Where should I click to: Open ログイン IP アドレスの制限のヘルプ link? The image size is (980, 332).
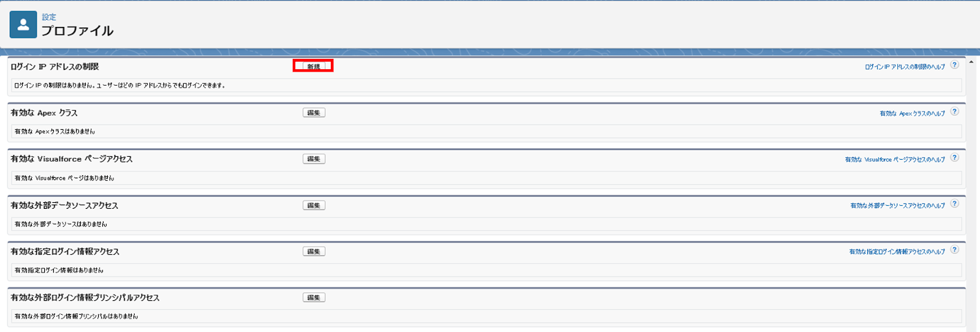tap(905, 67)
